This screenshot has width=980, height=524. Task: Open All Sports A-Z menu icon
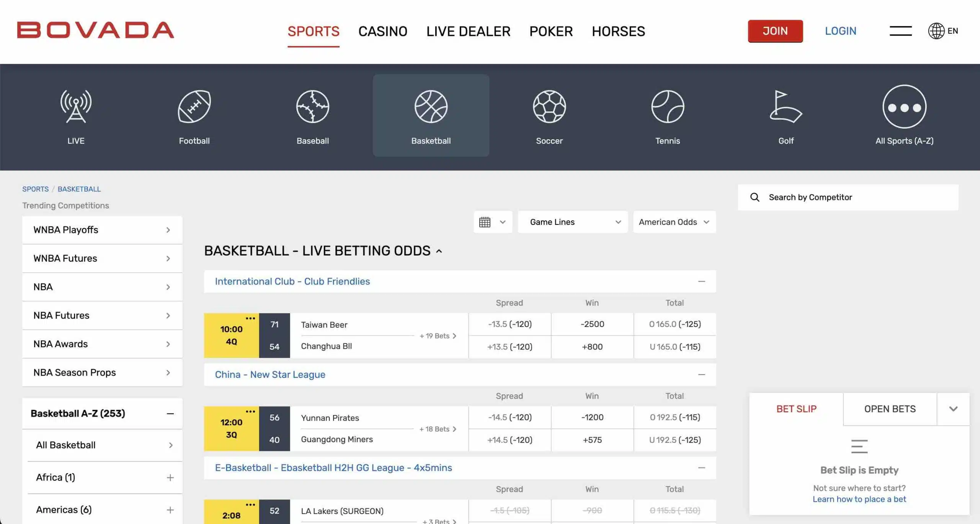[x=904, y=107]
